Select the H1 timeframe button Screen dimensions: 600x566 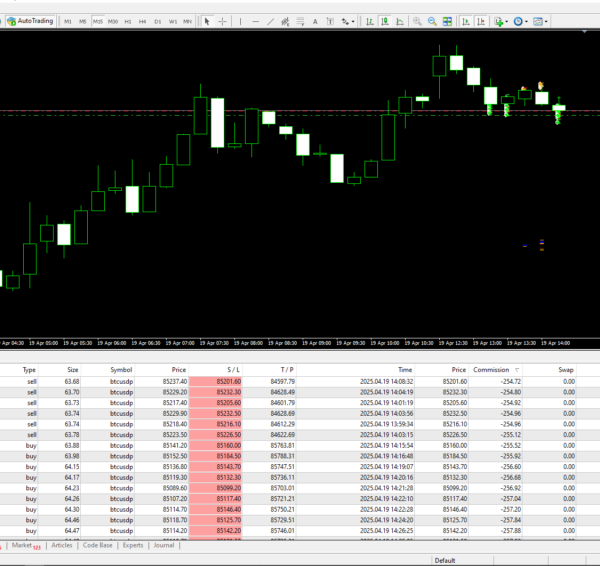point(127,21)
